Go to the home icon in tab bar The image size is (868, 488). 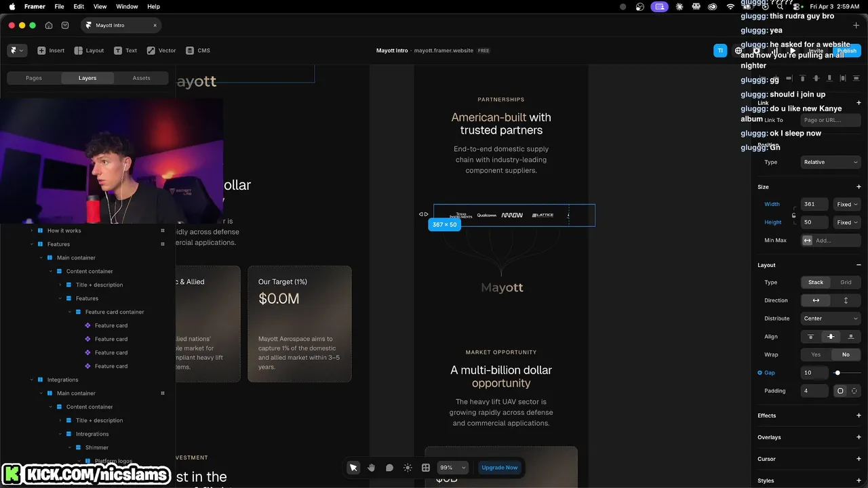49,25
